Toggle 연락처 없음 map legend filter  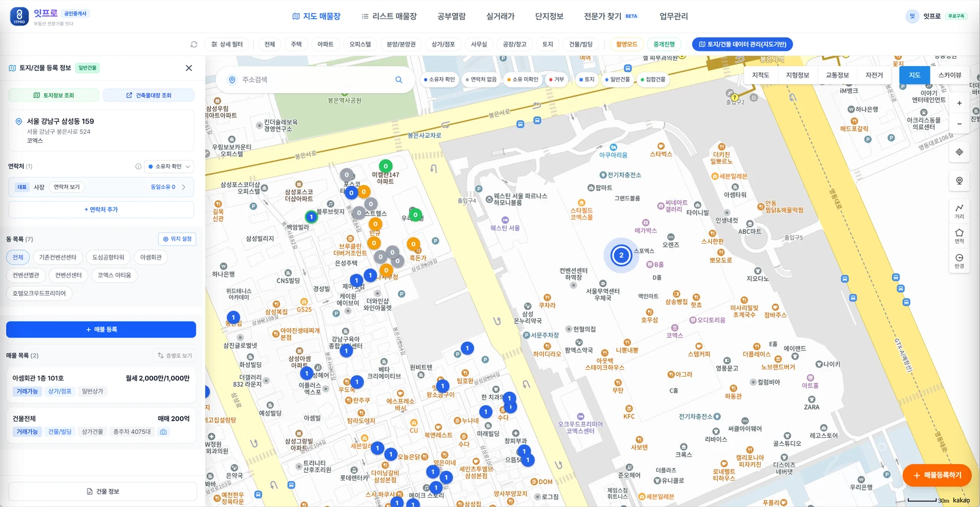[x=481, y=80]
